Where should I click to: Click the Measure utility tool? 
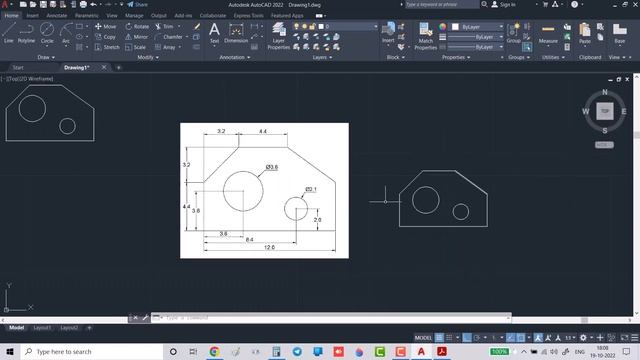tap(548, 33)
